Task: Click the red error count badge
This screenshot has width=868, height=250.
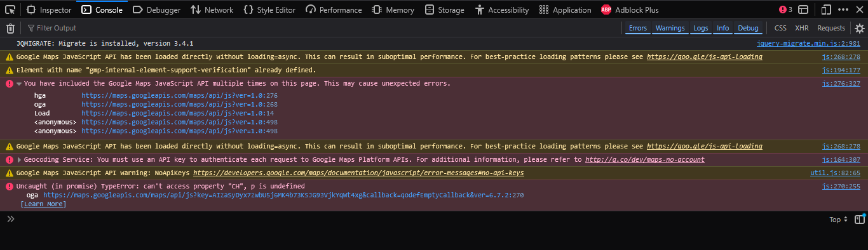Action: [x=786, y=10]
